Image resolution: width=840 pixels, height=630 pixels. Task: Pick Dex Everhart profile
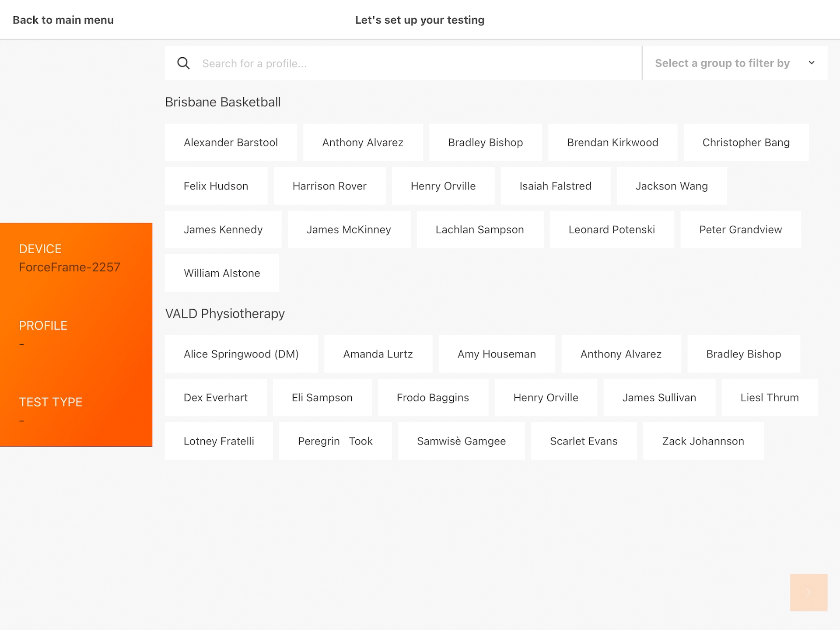[x=216, y=398]
